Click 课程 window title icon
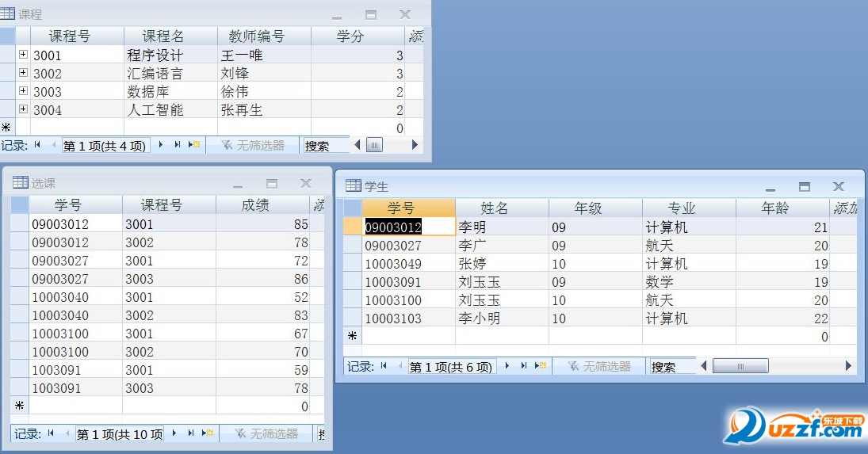 [8, 13]
